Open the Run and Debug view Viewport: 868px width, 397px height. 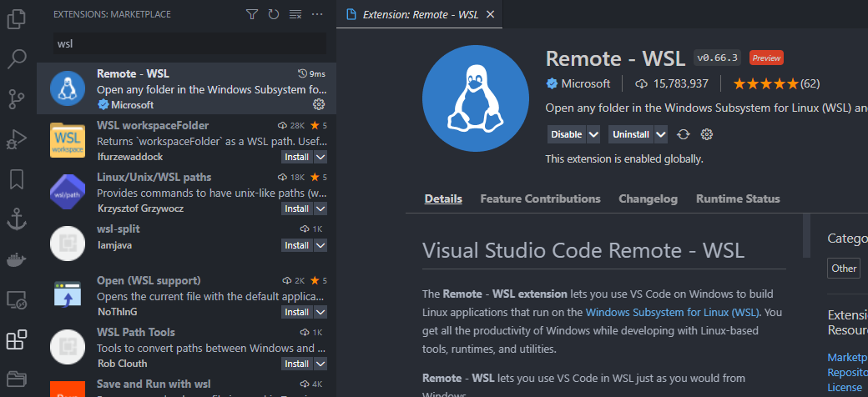[17, 139]
